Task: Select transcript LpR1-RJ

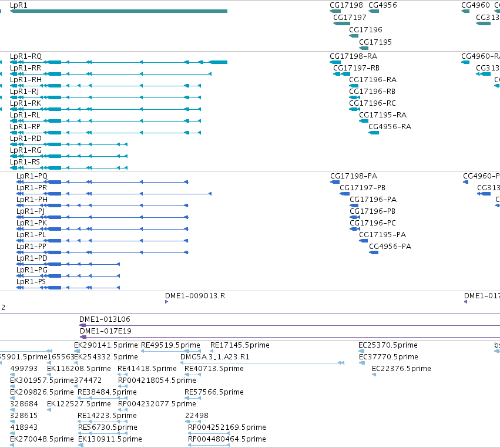Action: pos(105,97)
